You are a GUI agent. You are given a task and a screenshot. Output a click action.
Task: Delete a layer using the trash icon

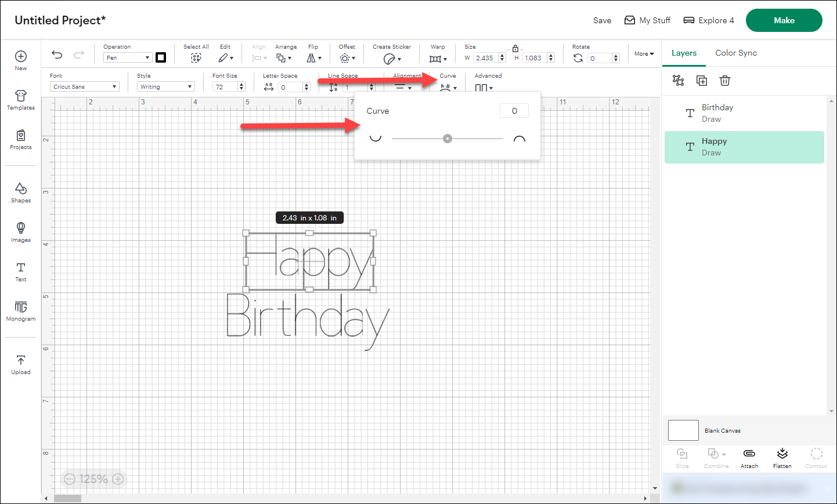[724, 81]
